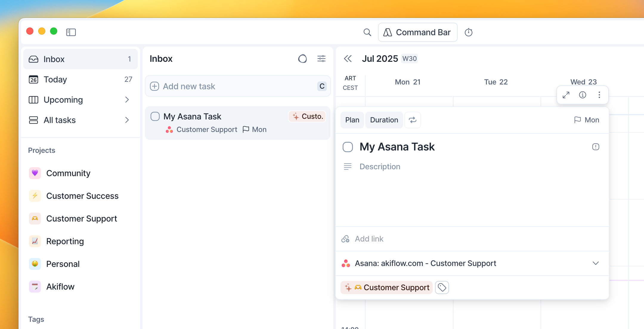Viewport: 644px width, 329px height.
Task: Open Upcoming in the sidebar
Action: tap(80, 100)
